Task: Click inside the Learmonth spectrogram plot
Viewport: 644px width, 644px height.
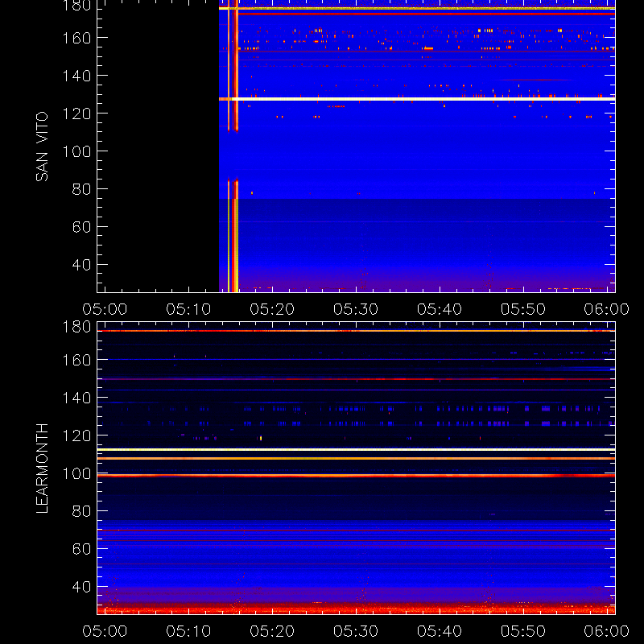Action: tap(356, 469)
